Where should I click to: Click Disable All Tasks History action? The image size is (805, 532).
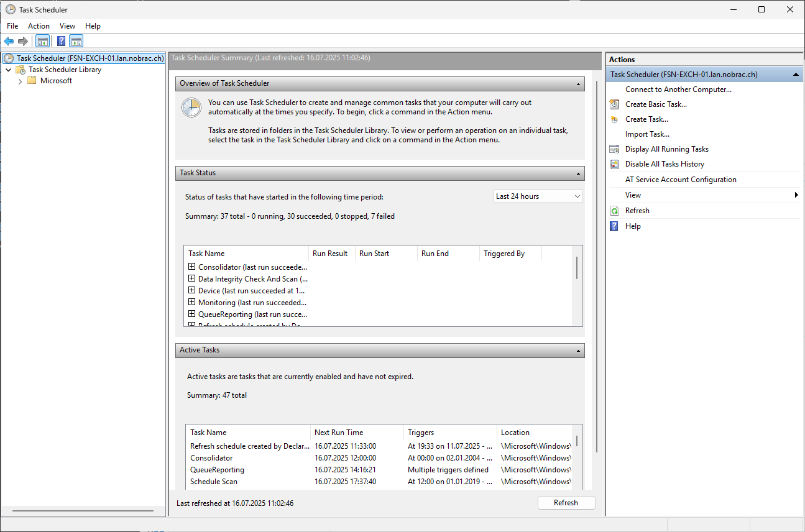(x=665, y=164)
